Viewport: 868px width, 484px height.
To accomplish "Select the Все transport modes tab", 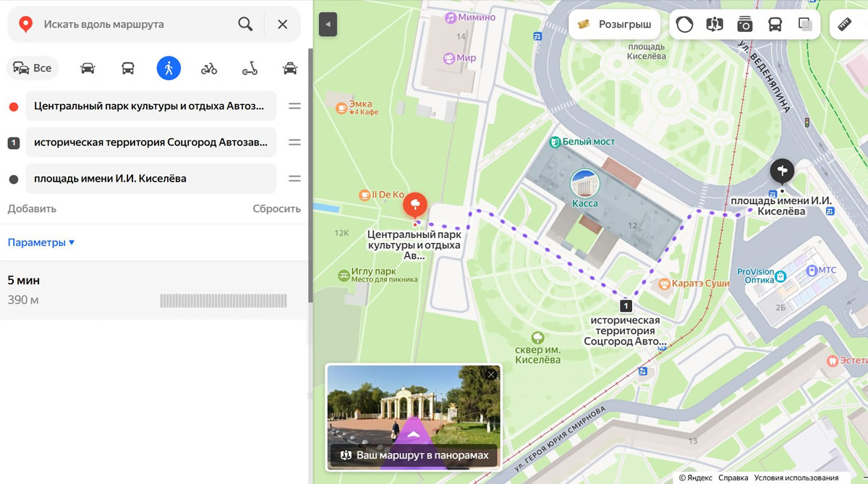I will tap(33, 69).
